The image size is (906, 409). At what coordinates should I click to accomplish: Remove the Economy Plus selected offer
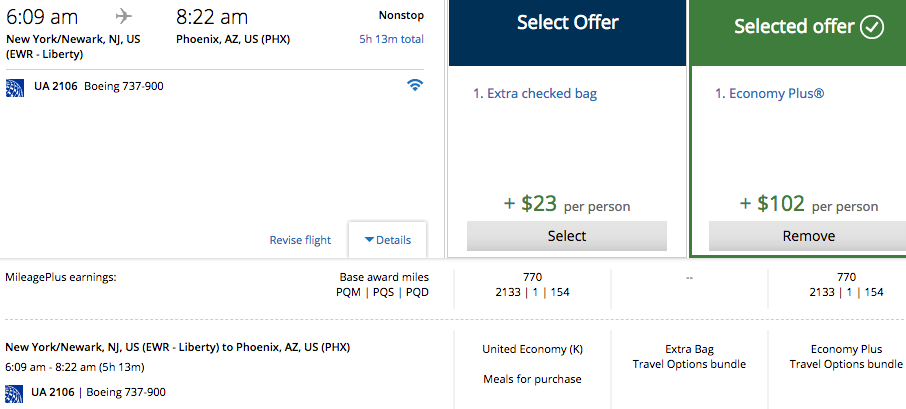(x=808, y=236)
